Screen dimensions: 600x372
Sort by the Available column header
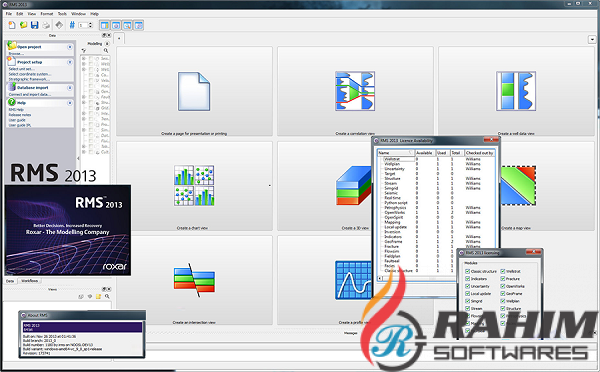(x=424, y=153)
